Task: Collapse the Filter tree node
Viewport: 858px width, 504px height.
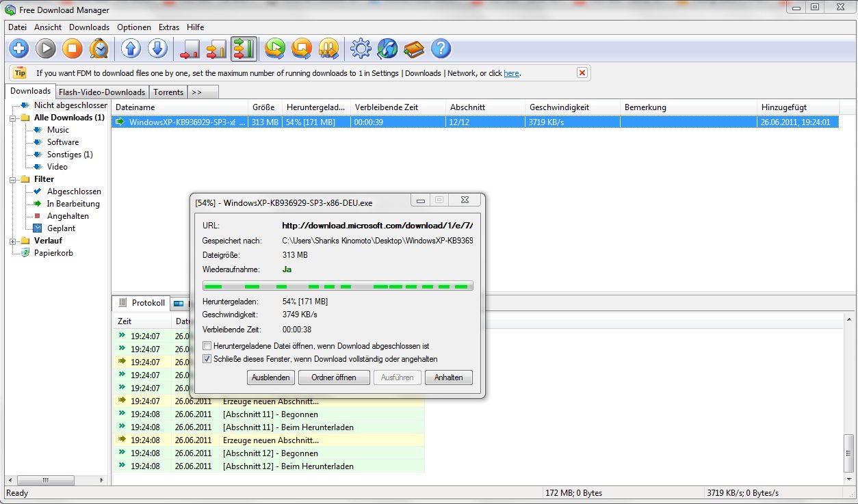Action: click(x=13, y=179)
